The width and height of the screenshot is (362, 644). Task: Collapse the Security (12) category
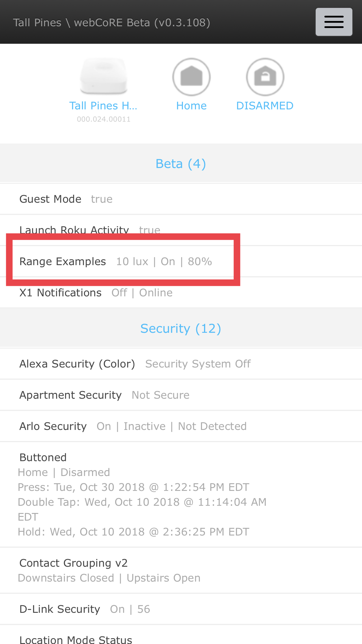[x=181, y=328]
